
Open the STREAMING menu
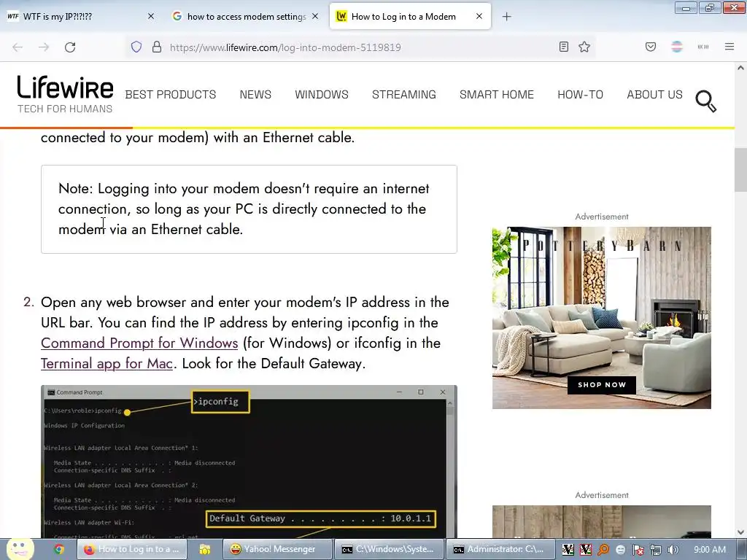click(x=404, y=95)
